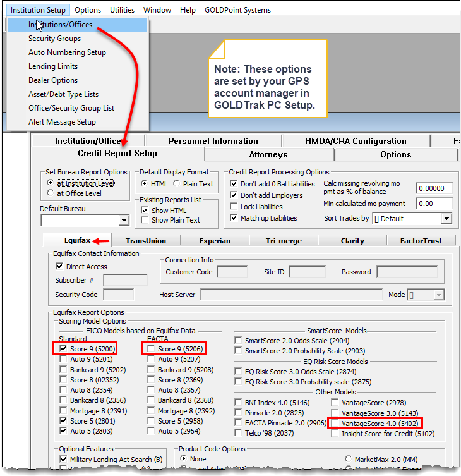Image resolution: width=461 pixels, height=476 pixels.
Task: Select the Clarity tab
Action: [x=352, y=241]
